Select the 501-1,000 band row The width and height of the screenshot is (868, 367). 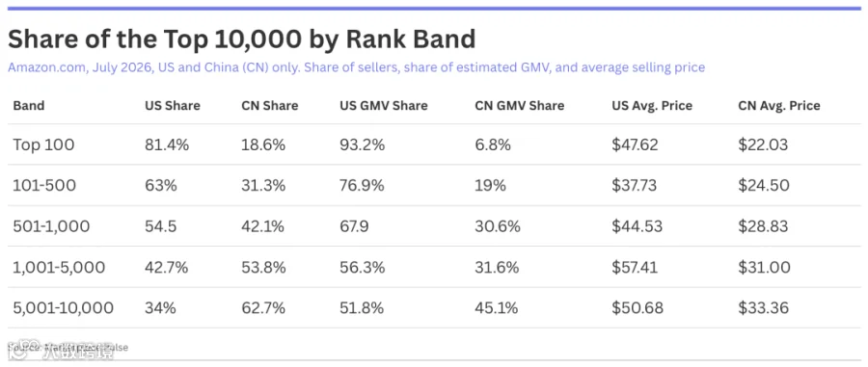434,226
